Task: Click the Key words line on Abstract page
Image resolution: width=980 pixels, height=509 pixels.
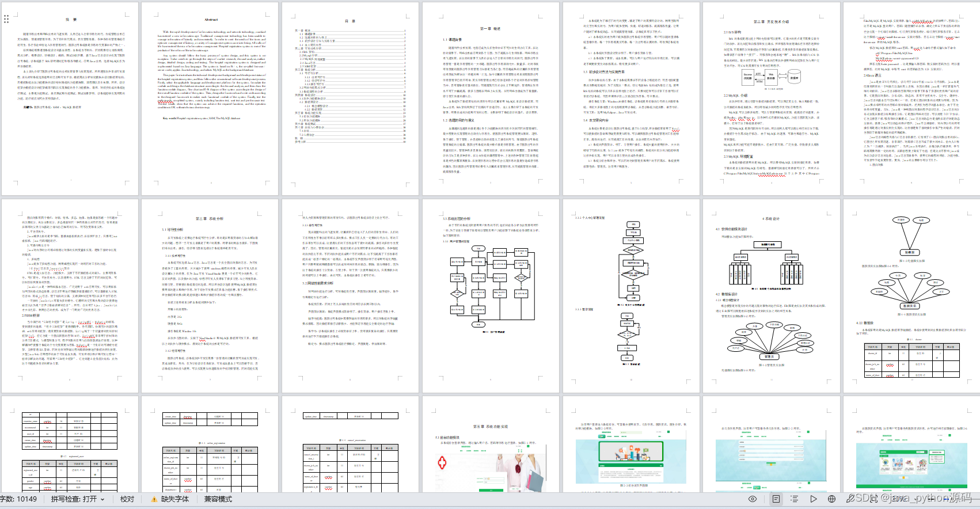Action: pos(201,118)
